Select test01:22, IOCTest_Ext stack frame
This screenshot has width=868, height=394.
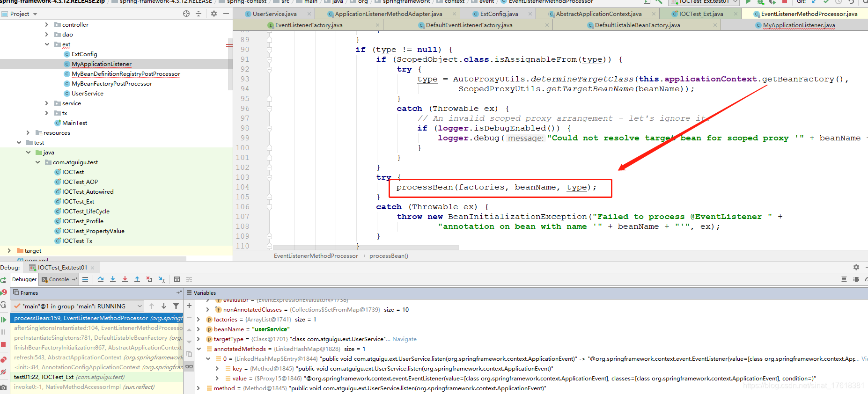(x=96, y=377)
